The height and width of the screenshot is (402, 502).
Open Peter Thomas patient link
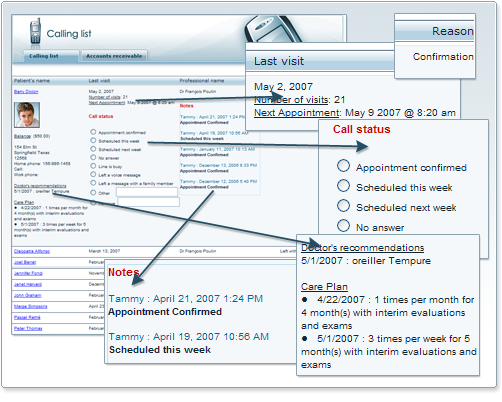(28, 328)
